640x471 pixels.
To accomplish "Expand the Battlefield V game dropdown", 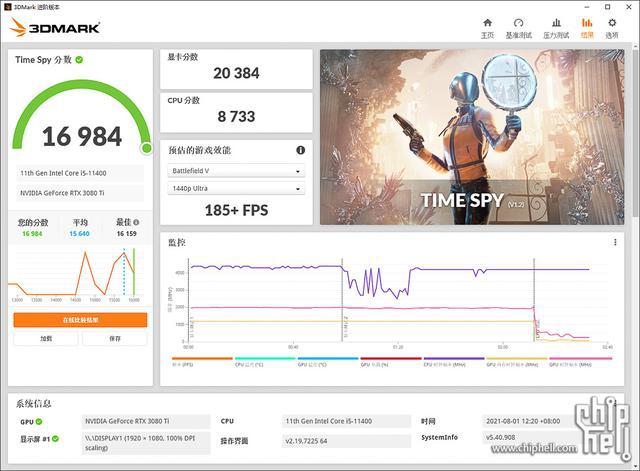I will (236, 170).
